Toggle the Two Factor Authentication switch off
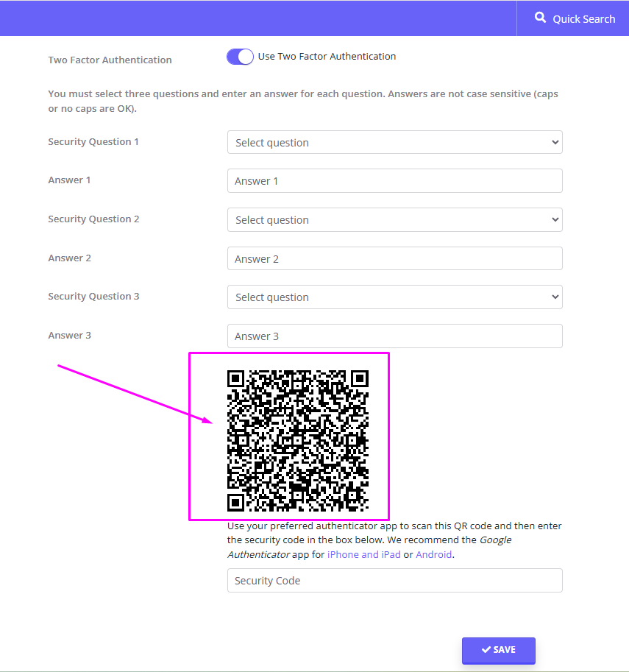Viewport: 629px width, 672px height. (x=240, y=56)
